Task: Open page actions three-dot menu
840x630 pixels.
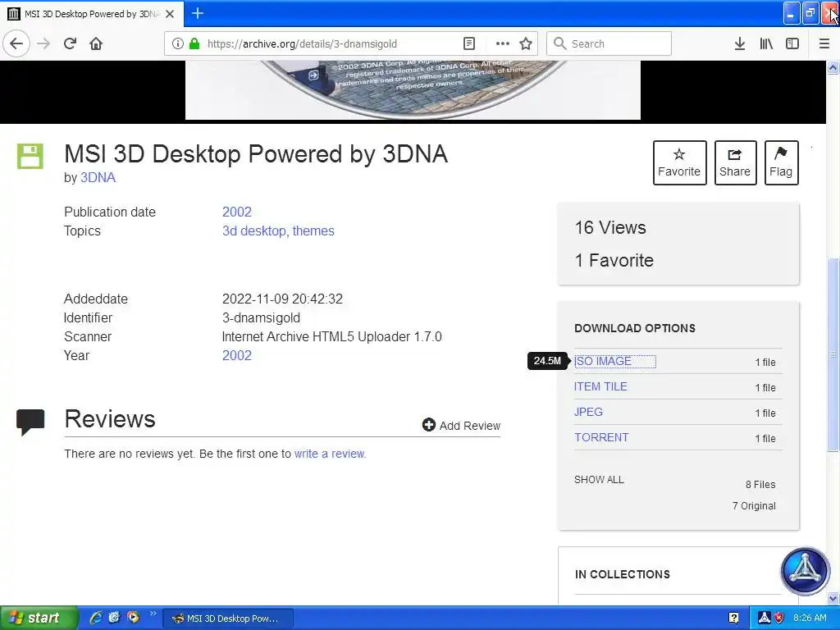Action: click(x=502, y=44)
